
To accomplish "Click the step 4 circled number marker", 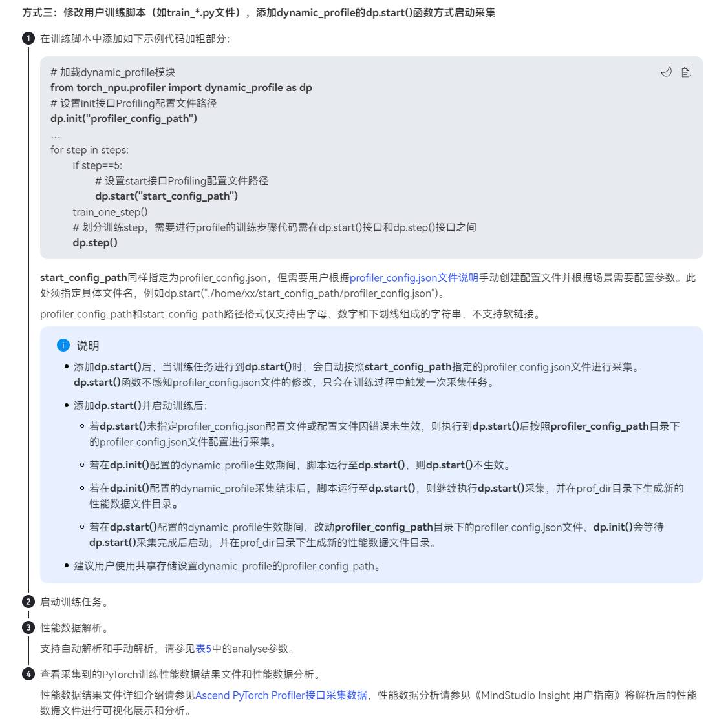I will coord(28,674).
